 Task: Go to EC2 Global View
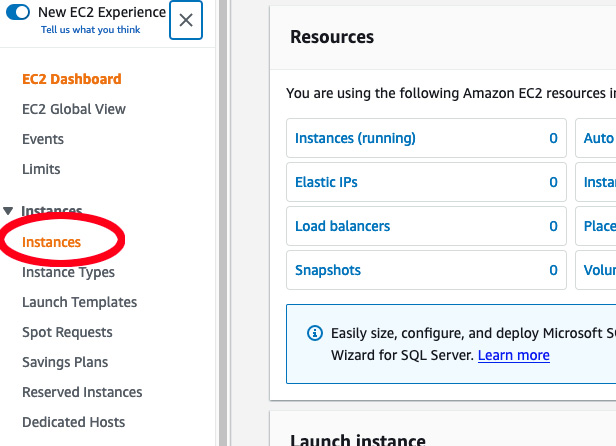[x=74, y=109]
